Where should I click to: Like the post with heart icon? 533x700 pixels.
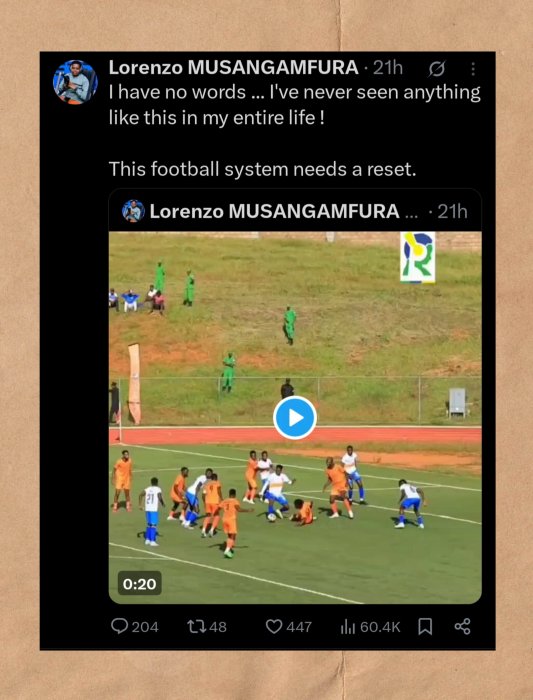(274, 627)
